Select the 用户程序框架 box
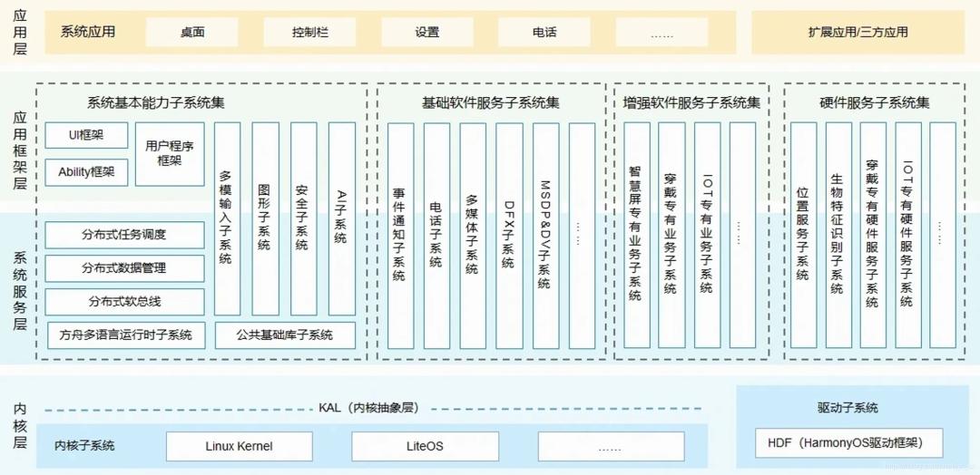 point(170,154)
